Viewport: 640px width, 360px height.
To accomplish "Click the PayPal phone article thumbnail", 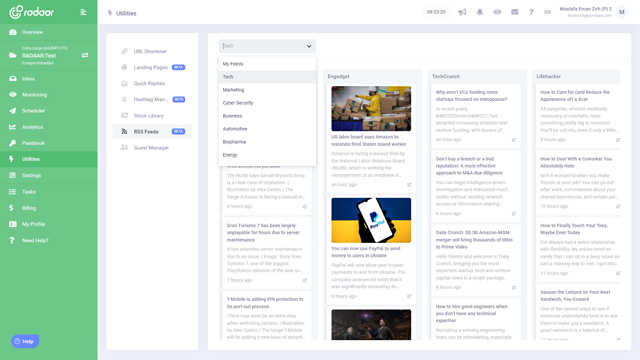I will [371, 220].
